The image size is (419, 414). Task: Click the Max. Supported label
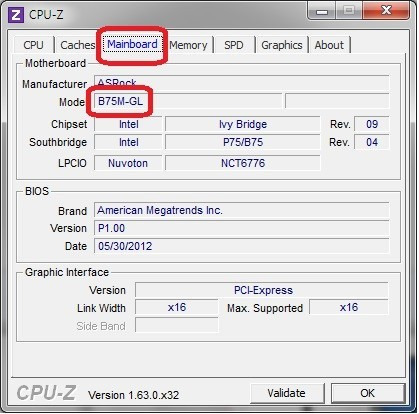click(265, 308)
